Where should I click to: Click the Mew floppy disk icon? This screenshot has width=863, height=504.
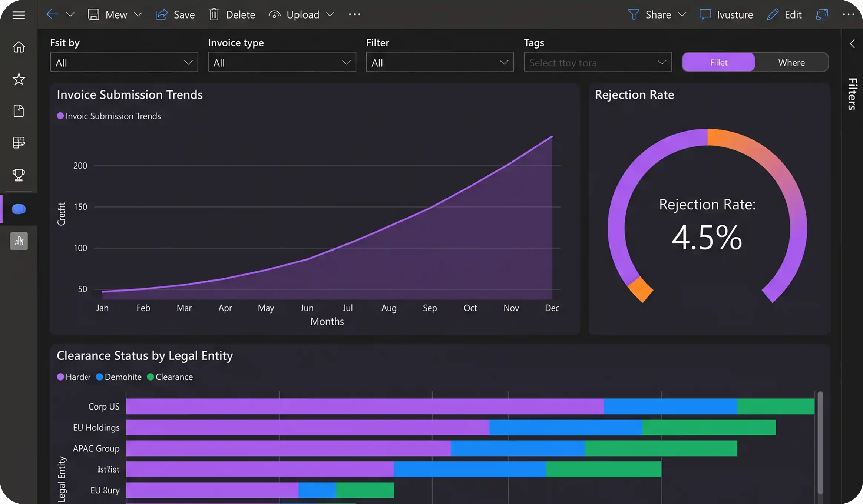93,14
